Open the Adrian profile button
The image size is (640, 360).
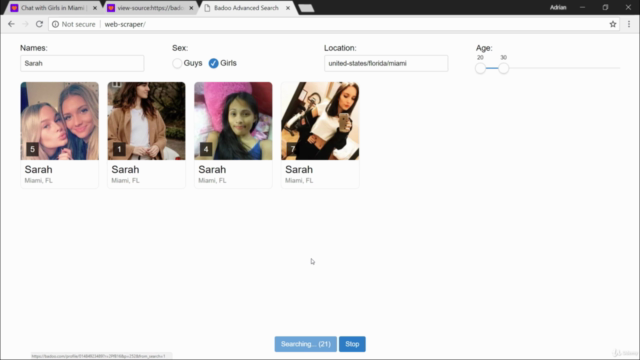point(558,7)
